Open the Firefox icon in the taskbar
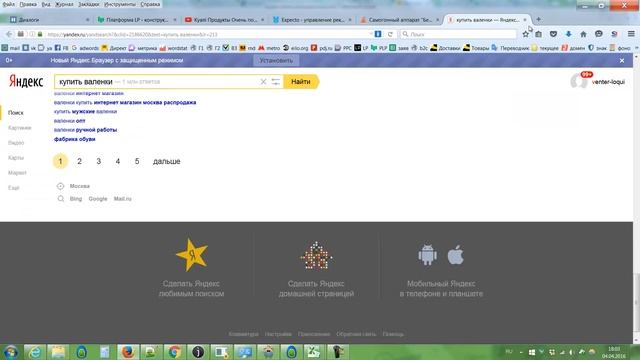 128,352
